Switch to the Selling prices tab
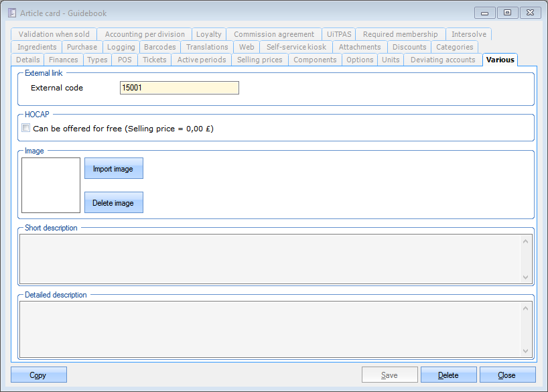The image size is (548, 392). [x=261, y=60]
